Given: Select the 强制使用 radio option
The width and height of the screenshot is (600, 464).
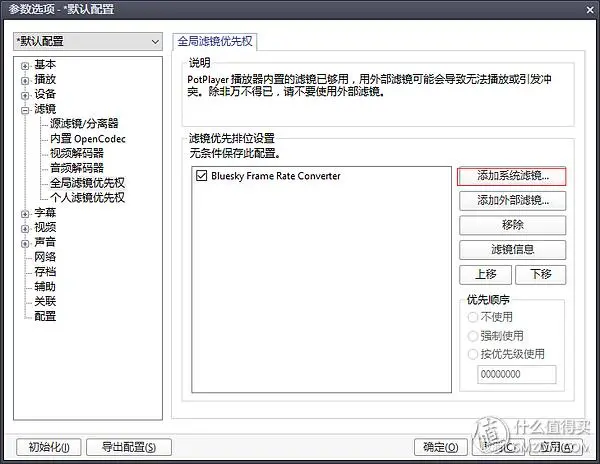Looking at the screenshot, I should pyautogui.click(x=473, y=336).
